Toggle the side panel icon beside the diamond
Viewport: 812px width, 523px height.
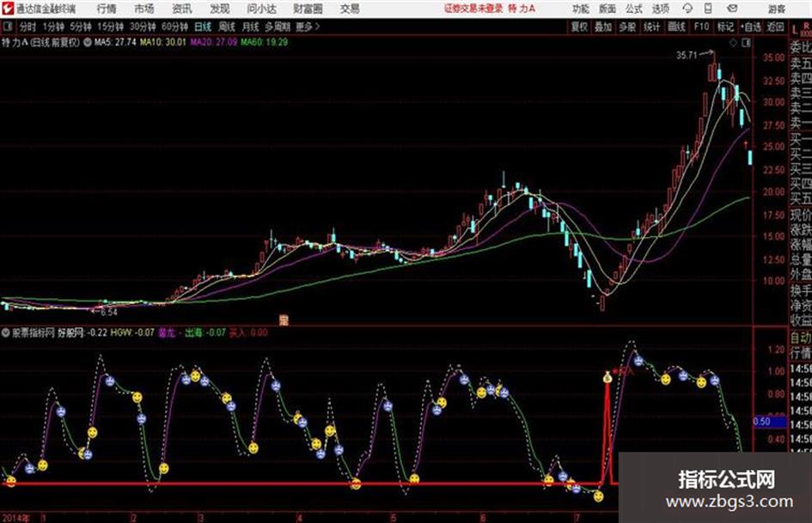[x=746, y=43]
